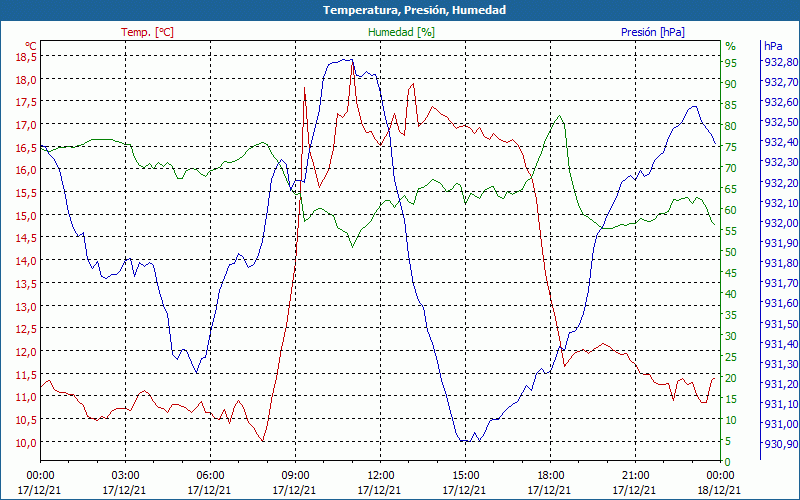Viewport: 800px width, 500px height.
Task: Click temperature axis value '14,5'
Action: coord(26,238)
